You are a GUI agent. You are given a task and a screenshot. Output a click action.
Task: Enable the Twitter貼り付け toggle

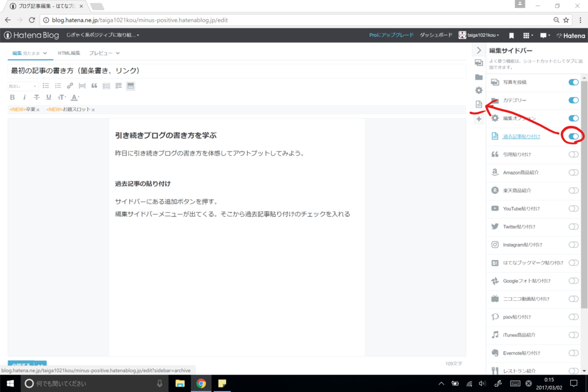572,226
